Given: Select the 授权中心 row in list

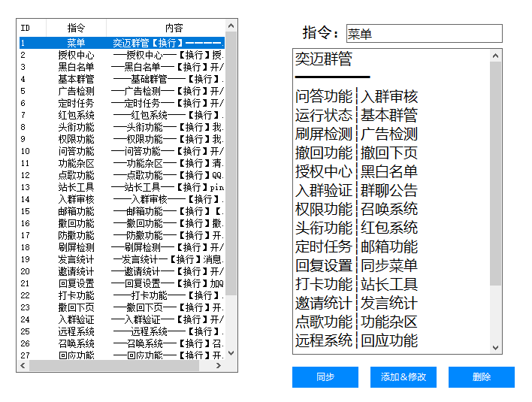Looking at the screenshot, I should click(76, 55).
